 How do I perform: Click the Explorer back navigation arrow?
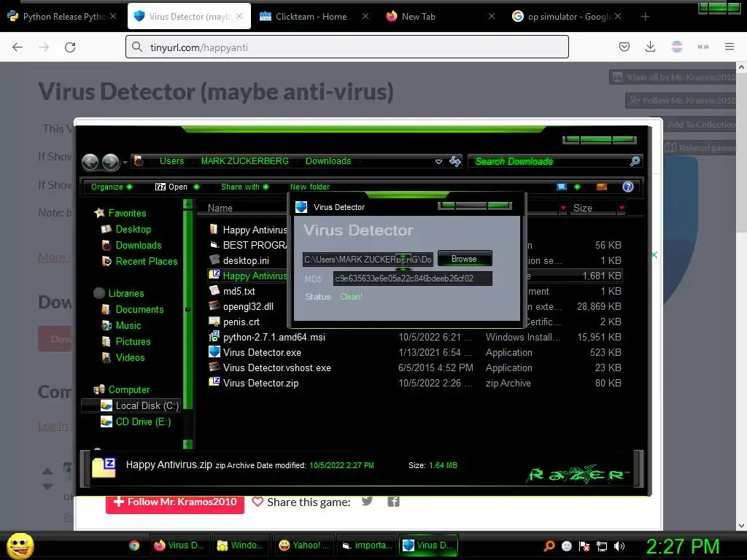(x=90, y=162)
